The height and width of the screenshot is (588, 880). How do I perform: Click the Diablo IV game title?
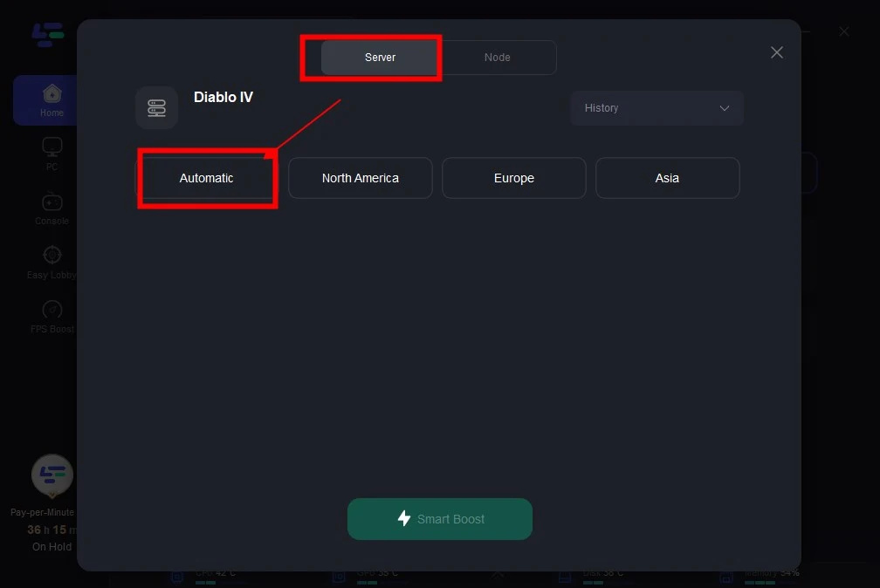click(x=223, y=97)
